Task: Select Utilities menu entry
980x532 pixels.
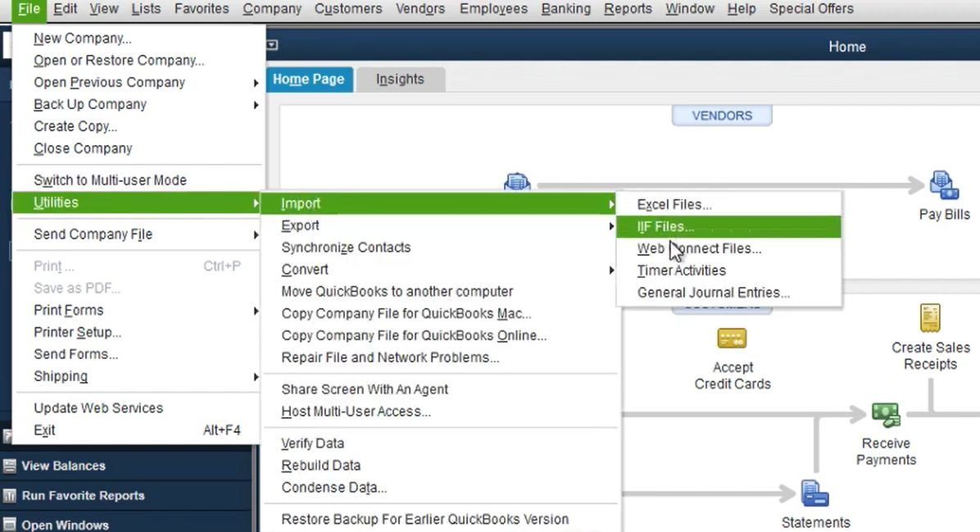Action: click(x=137, y=202)
